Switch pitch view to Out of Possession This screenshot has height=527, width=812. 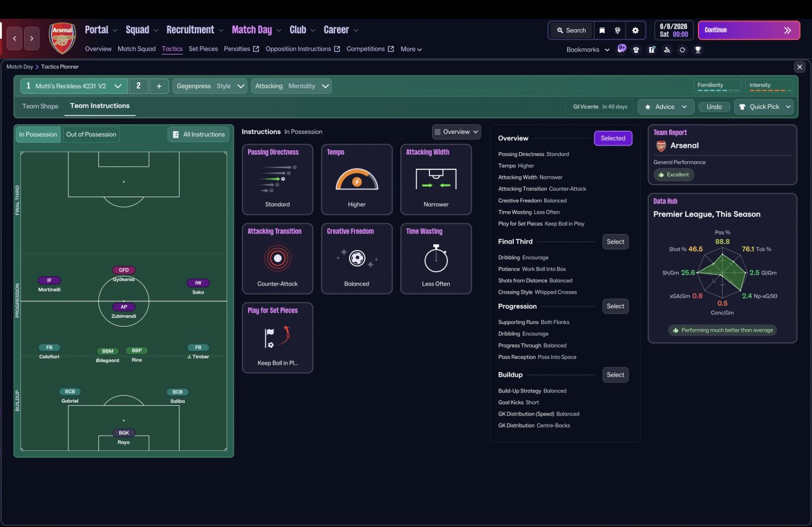tap(91, 134)
